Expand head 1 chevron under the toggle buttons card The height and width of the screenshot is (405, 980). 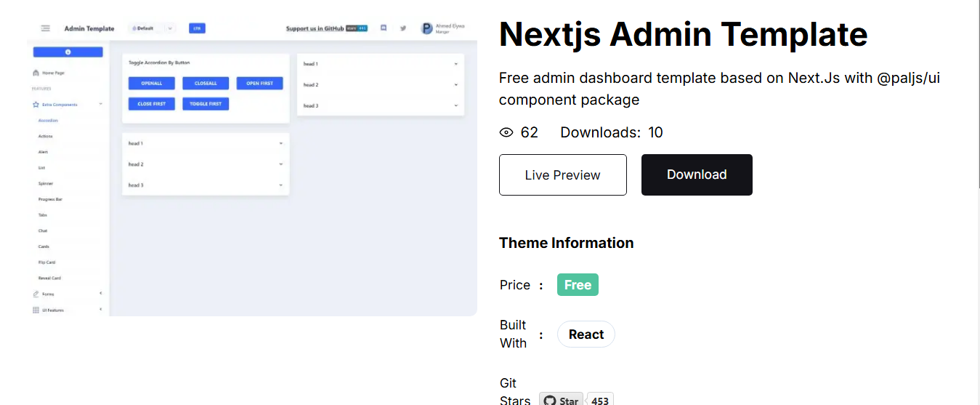tap(281, 143)
